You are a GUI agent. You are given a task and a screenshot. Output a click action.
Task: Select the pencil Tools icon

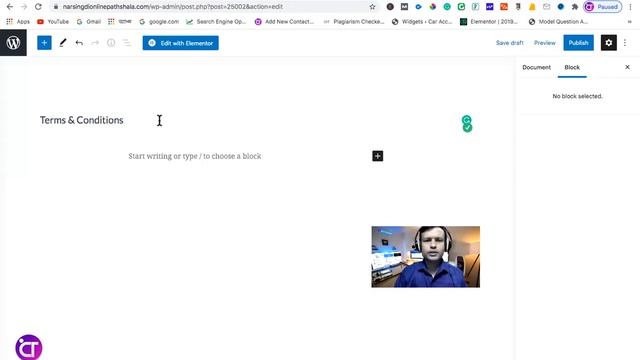[x=62, y=43]
